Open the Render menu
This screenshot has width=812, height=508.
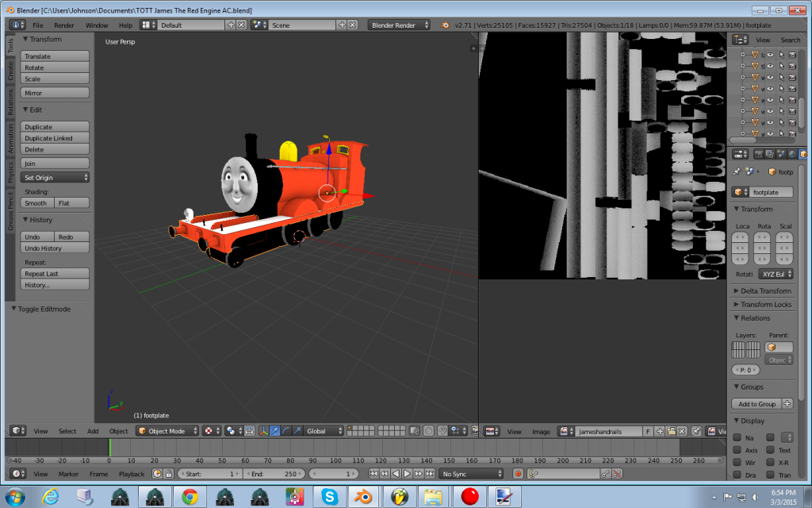[x=63, y=25]
